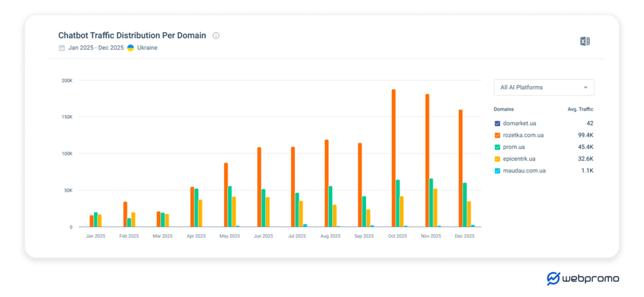644x297 pixels.
Task: Click the green prom.ua bar for Feb 2025
Action: tap(130, 223)
